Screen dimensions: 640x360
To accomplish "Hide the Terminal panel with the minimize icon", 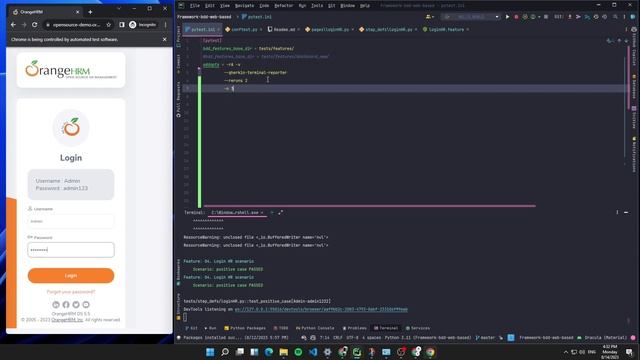I will (626, 212).
